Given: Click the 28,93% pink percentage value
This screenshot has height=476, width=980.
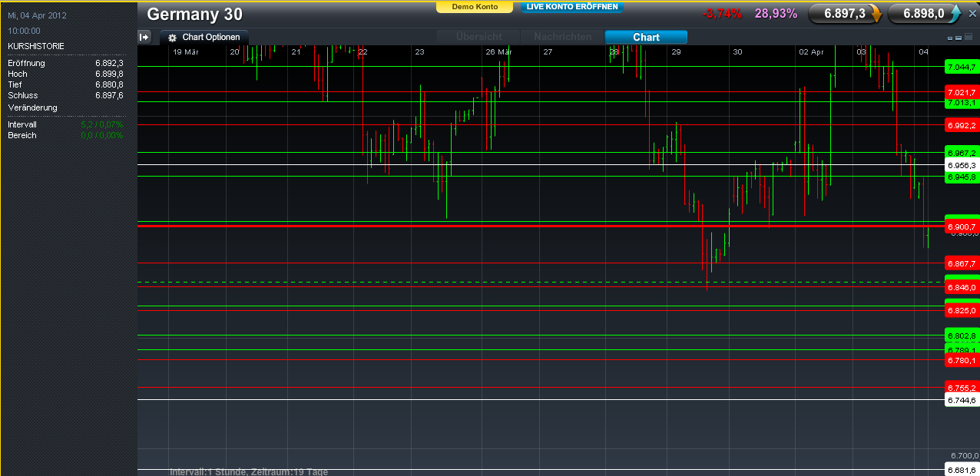Looking at the screenshot, I should pos(776,13).
